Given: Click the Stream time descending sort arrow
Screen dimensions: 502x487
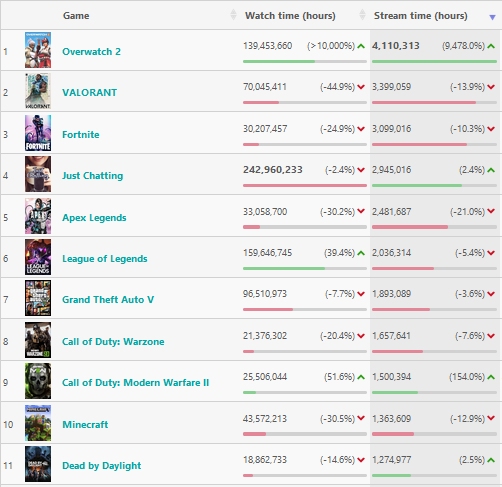Looking at the screenshot, I should tap(492, 17).
